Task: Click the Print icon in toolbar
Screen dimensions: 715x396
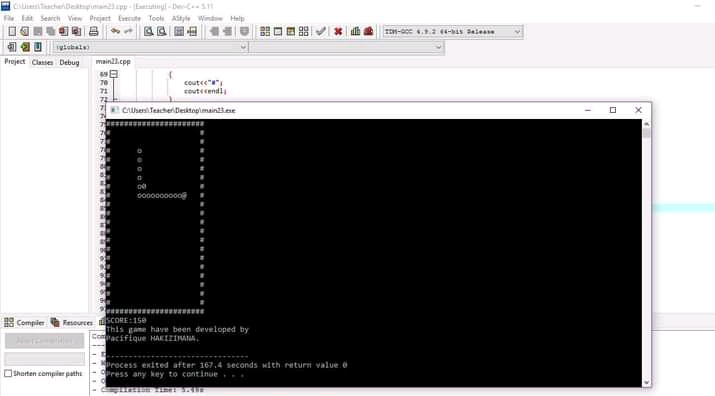Action: coord(93,31)
